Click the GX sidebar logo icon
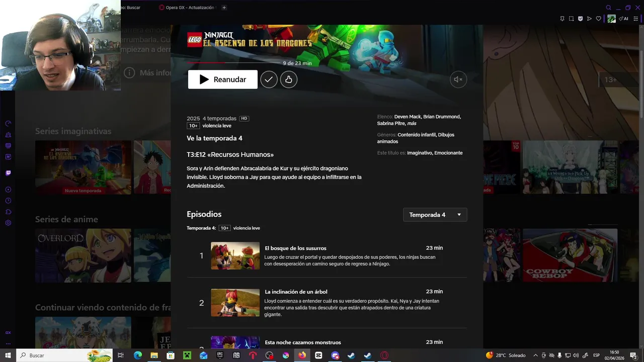The width and height of the screenshot is (644, 362). (x=8, y=332)
